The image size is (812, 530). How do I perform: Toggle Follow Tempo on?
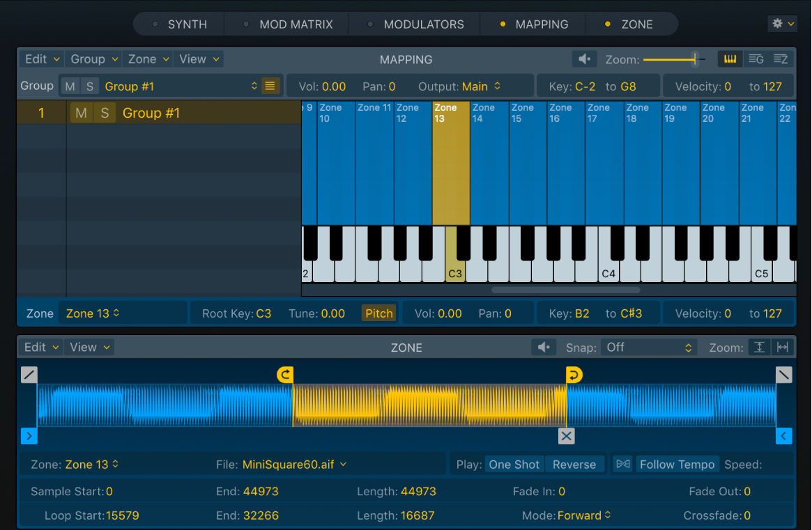tap(677, 464)
